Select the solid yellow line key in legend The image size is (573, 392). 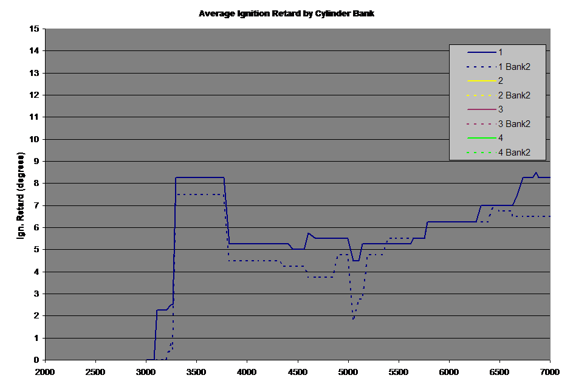(x=481, y=81)
